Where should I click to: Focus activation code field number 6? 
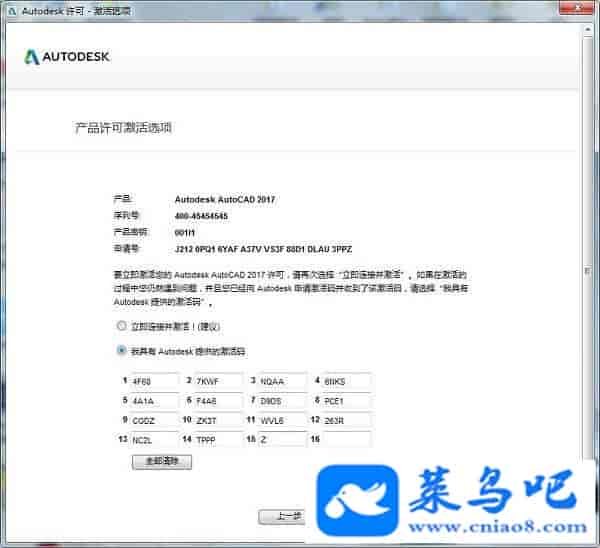[x=218, y=401]
